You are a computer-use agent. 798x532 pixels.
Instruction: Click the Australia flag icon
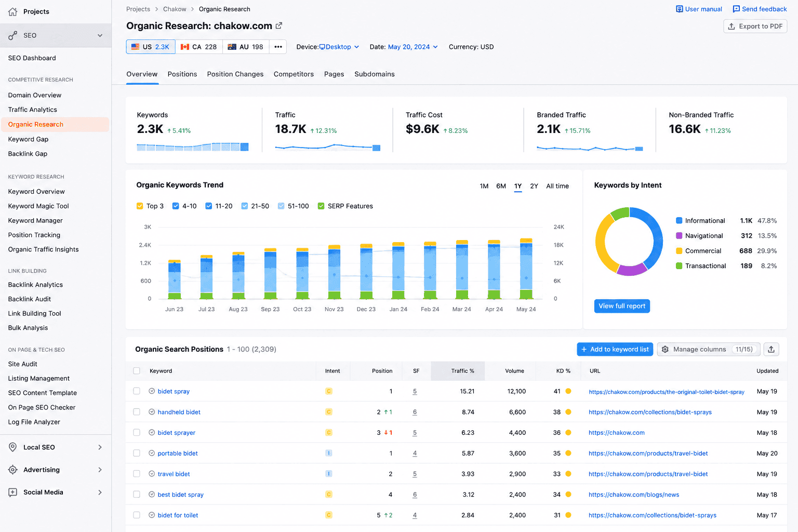[x=232, y=47]
